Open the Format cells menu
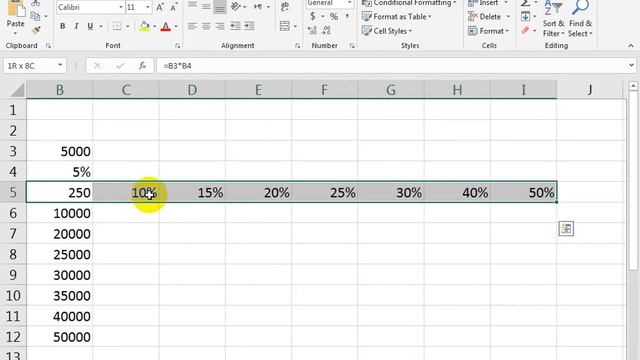Viewport: 640px width, 360px height. 489,31
